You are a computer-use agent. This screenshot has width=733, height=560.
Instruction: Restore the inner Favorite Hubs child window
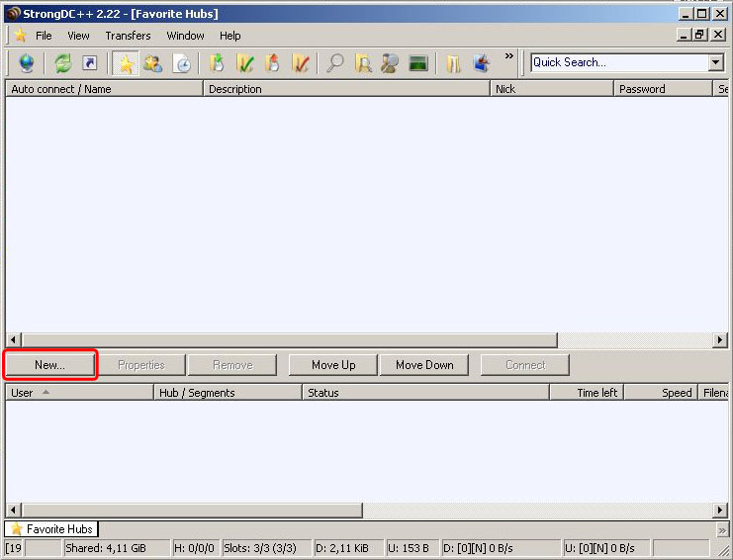pos(699,35)
